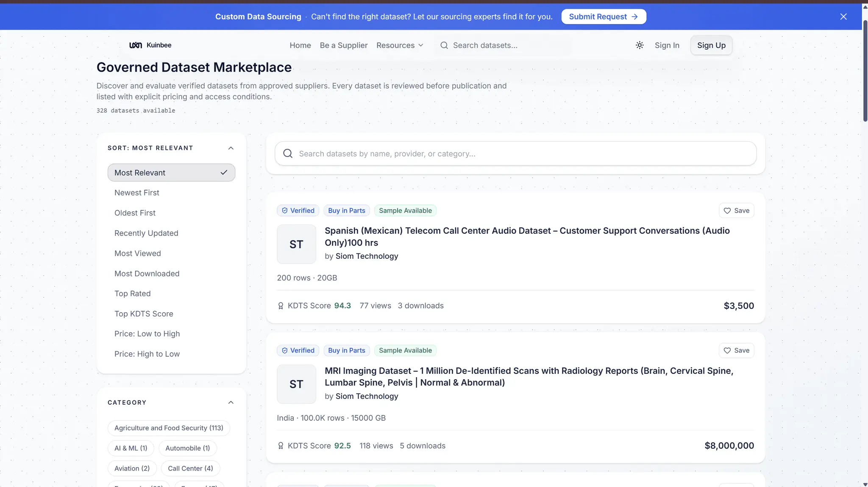The width and height of the screenshot is (868, 487).
Task: Sort by Price: Low to High
Action: [x=171, y=334]
